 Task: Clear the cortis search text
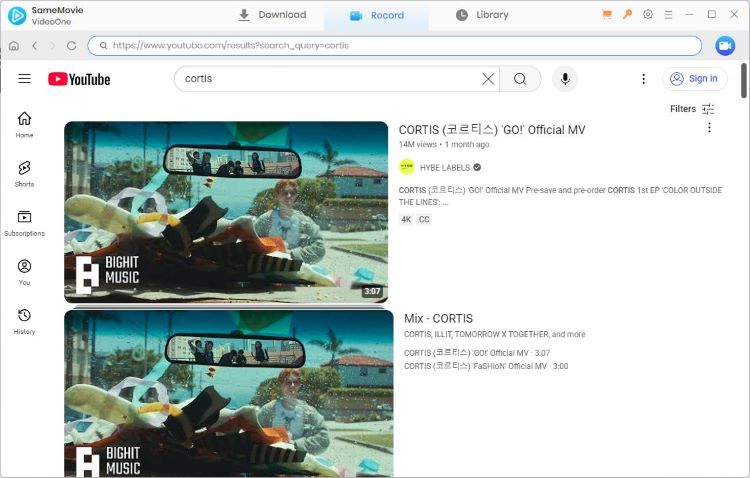click(x=488, y=79)
